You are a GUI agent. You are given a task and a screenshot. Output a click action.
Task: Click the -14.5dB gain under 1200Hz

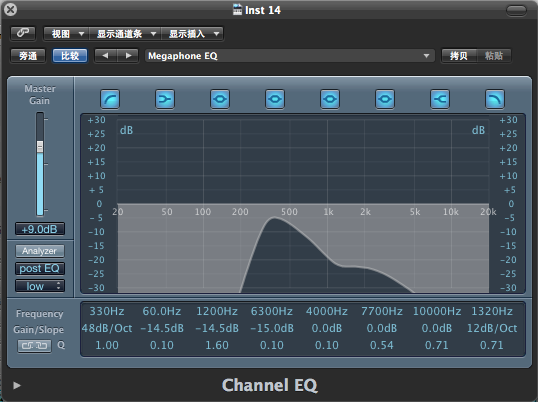click(217, 328)
